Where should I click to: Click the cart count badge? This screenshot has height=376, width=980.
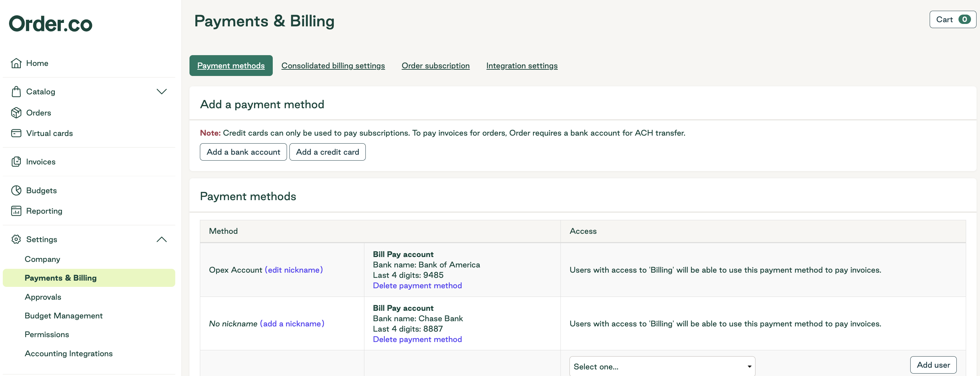pyautogui.click(x=964, y=19)
